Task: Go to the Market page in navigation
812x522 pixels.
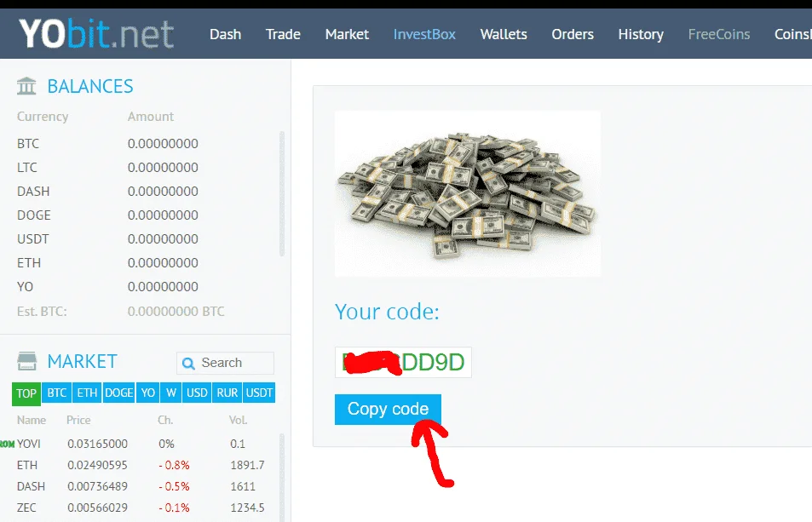Action: (x=347, y=34)
